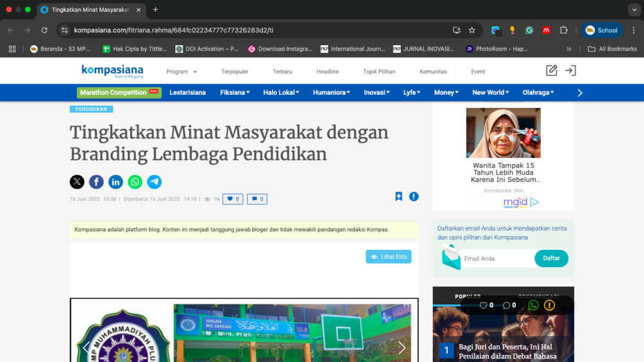Image resolution: width=644 pixels, height=362 pixels.
Task: Share article via WhatsApp icon below title
Action: pos(135,182)
